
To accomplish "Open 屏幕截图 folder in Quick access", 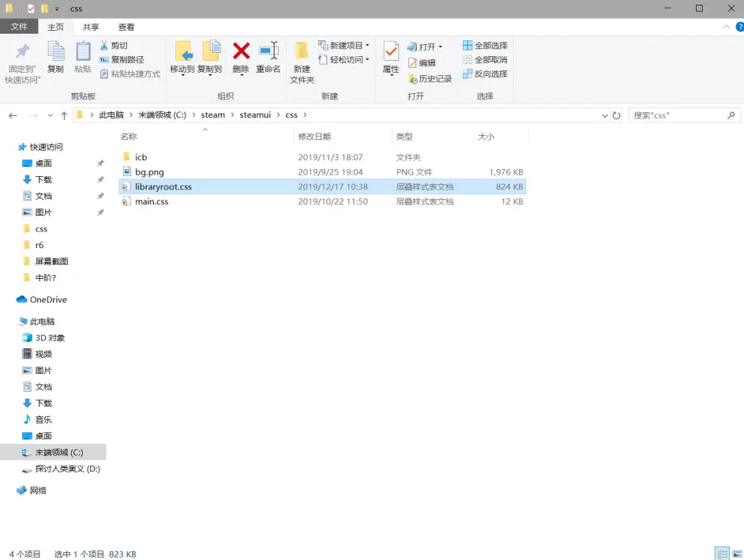I will 51,261.
